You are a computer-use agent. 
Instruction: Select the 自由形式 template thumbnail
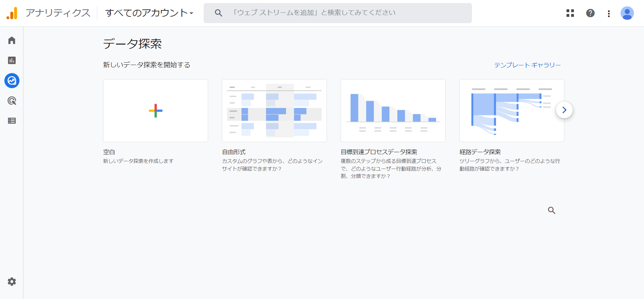pyautogui.click(x=274, y=111)
